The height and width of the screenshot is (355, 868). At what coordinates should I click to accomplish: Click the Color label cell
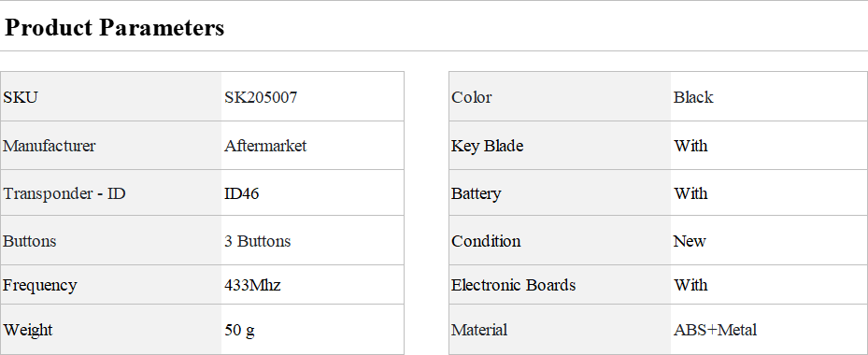click(x=560, y=96)
